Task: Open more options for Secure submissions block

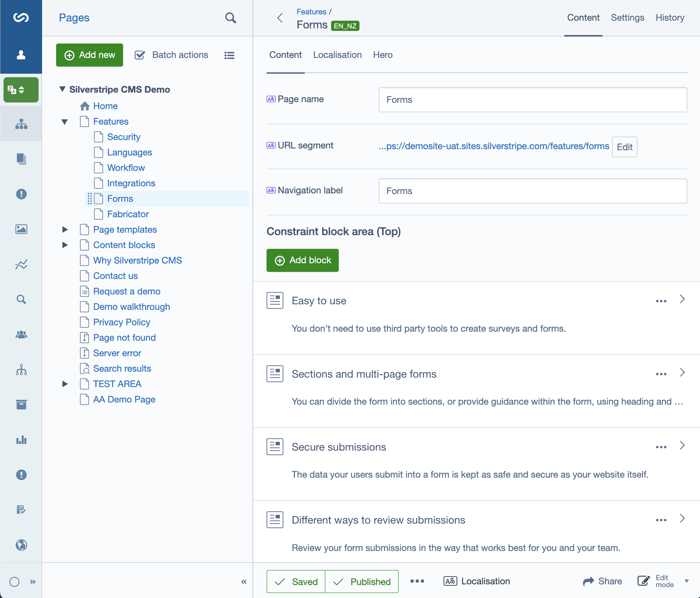Action: point(661,447)
